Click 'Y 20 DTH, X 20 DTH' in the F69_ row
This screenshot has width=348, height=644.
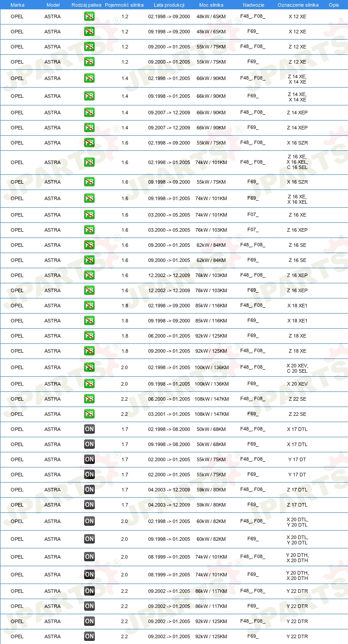[297, 576]
